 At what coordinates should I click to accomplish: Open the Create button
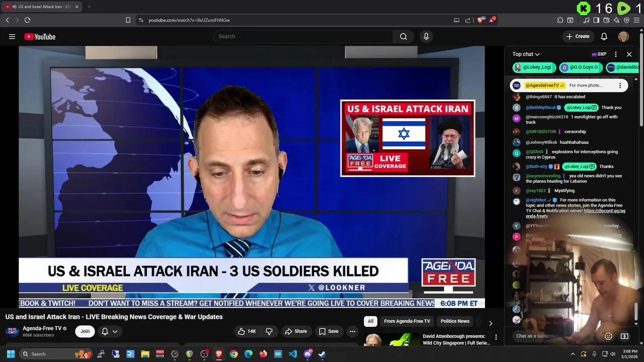click(x=578, y=36)
